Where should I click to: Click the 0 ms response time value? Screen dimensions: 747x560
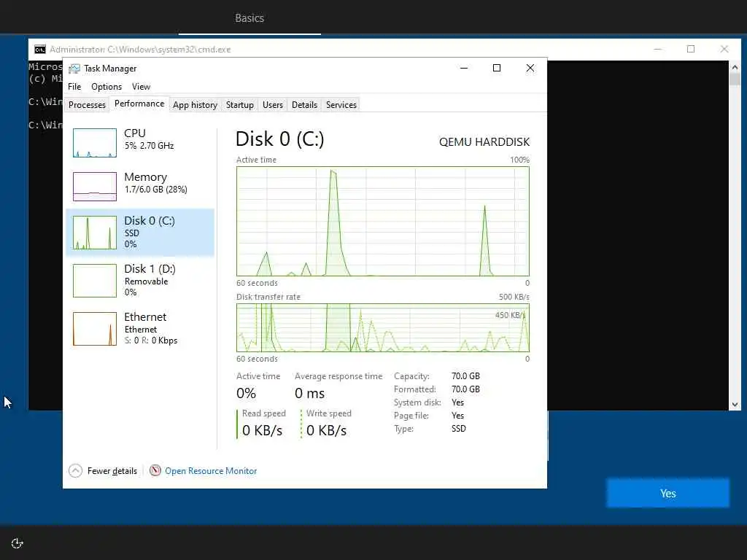[309, 393]
